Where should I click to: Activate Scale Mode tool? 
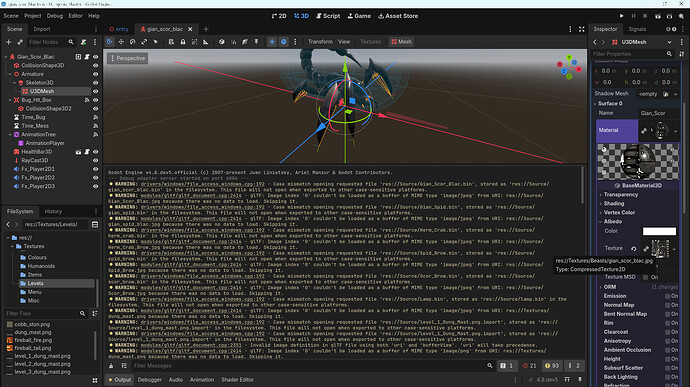pyautogui.click(x=144, y=42)
